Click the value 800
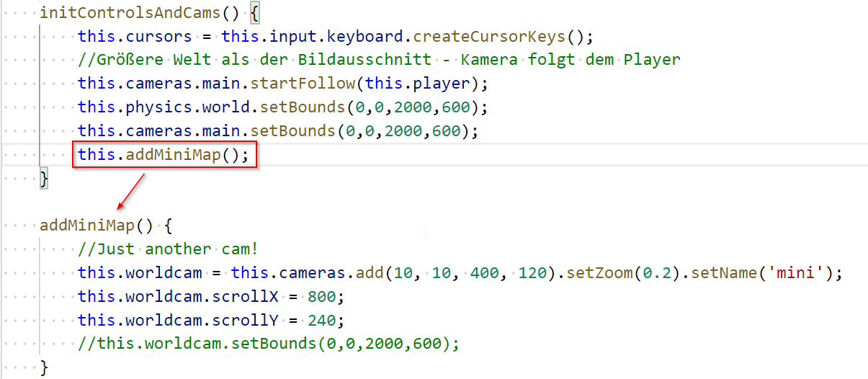 (x=321, y=297)
